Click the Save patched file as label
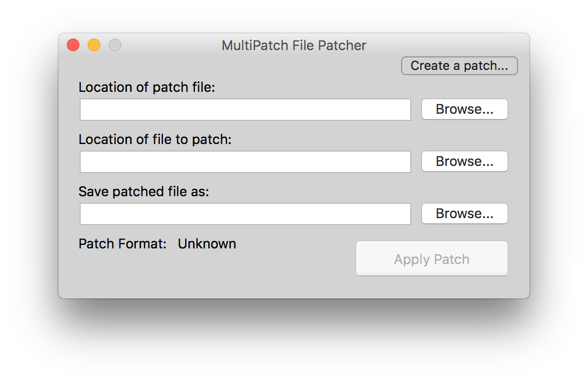 (144, 192)
